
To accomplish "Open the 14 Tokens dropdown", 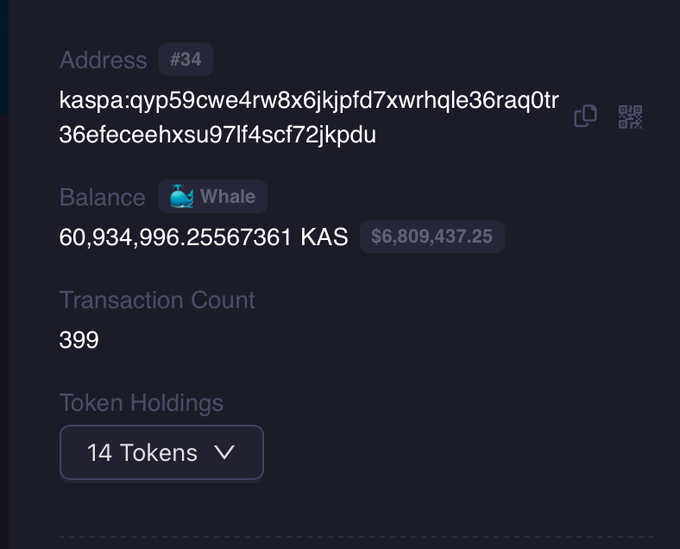I will coord(162,453).
